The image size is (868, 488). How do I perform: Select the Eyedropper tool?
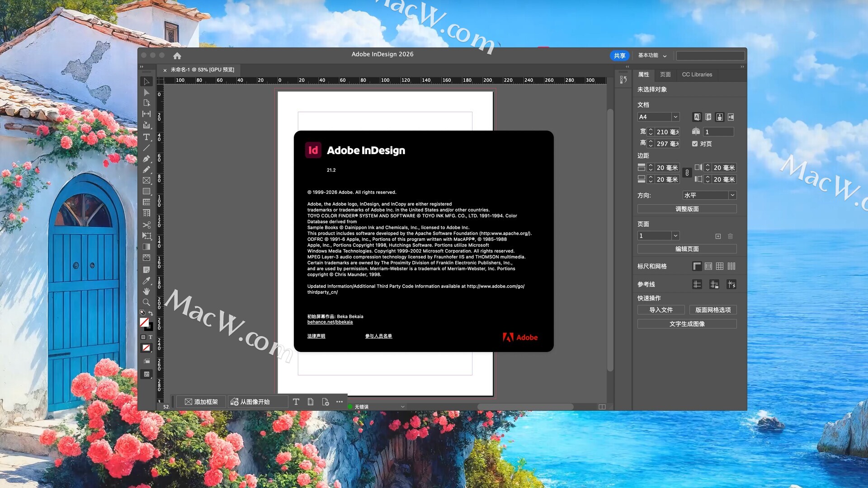(x=146, y=281)
